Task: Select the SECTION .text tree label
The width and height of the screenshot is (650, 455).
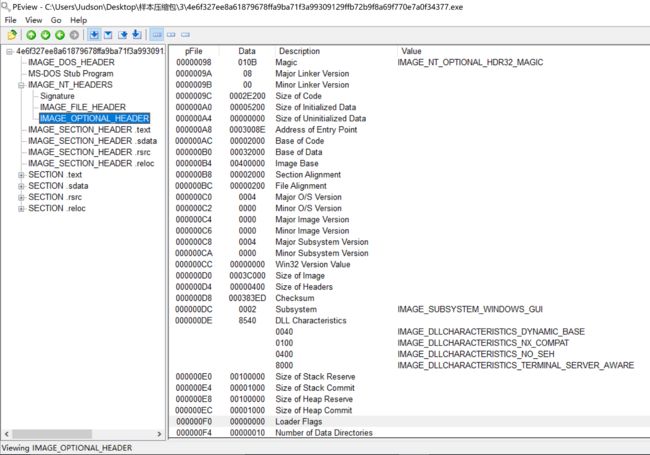Action: (55, 174)
